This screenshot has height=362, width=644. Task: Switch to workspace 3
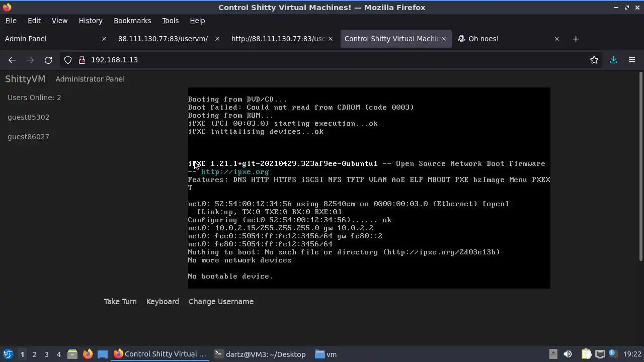[x=46, y=354]
